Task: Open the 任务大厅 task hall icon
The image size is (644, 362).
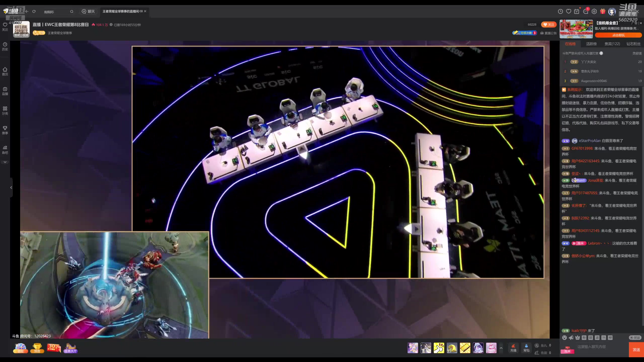Action: click(70, 348)
